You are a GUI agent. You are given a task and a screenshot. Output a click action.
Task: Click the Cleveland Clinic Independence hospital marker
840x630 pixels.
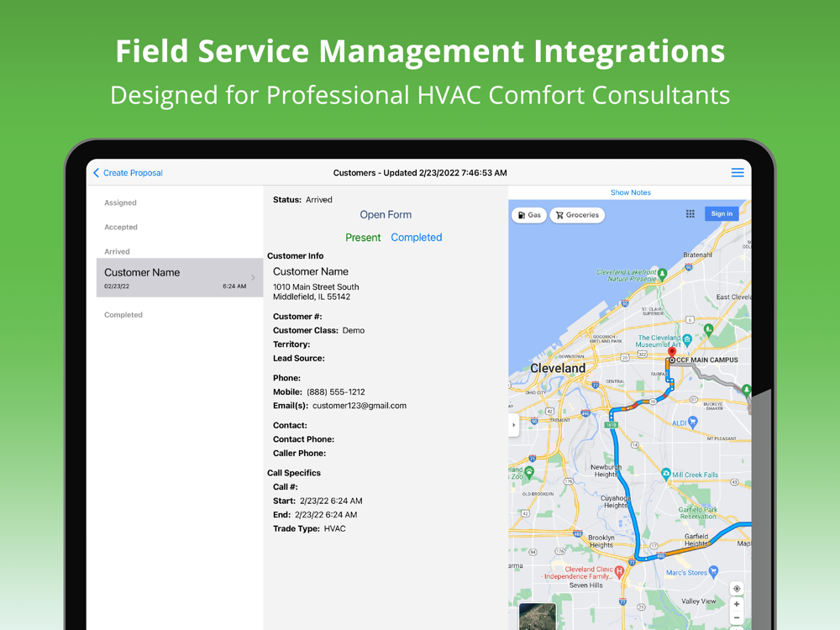click(619, 571)
